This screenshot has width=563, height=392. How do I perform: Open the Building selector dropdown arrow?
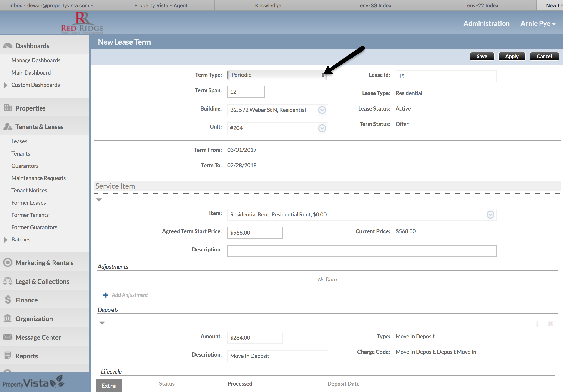click(322, 110)
